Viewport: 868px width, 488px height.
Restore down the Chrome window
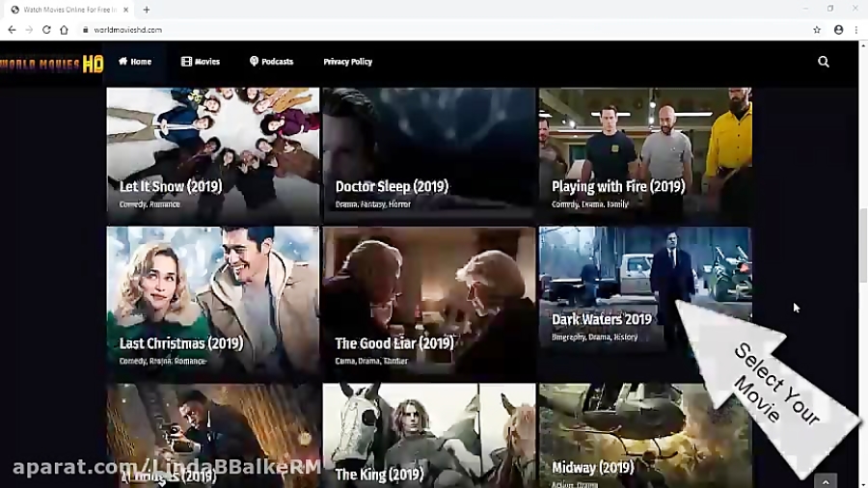pos(830,9)
